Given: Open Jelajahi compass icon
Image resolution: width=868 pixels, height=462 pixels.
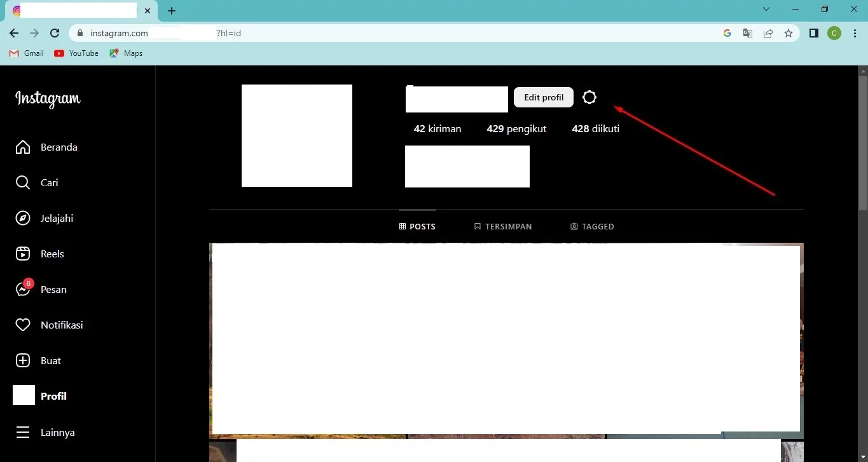Looking at the screenshot, I should pos(23,218).
